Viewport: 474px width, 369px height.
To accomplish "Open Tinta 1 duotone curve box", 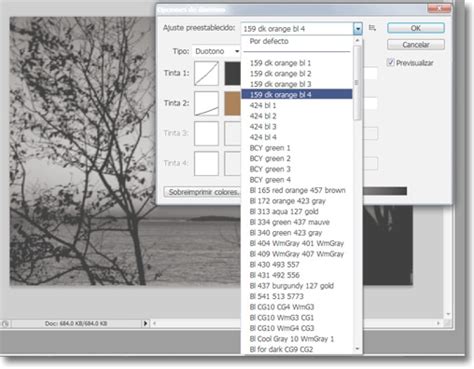I will click(x=206, y=73).
